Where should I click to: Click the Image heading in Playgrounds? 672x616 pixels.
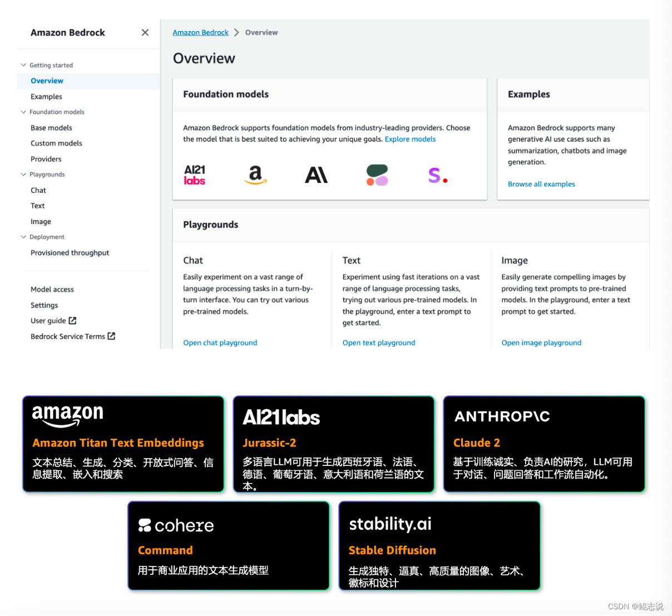pyautogui.click(x=515, y=260)
